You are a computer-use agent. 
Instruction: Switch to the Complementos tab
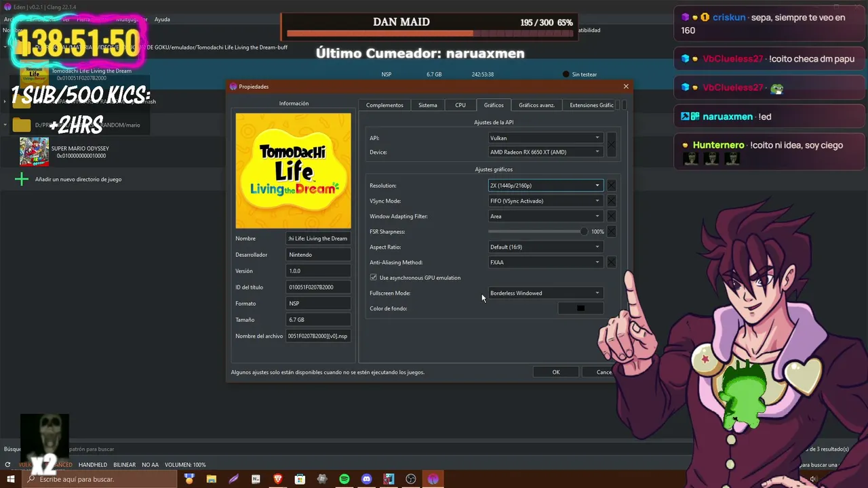[x=384, y=105]
